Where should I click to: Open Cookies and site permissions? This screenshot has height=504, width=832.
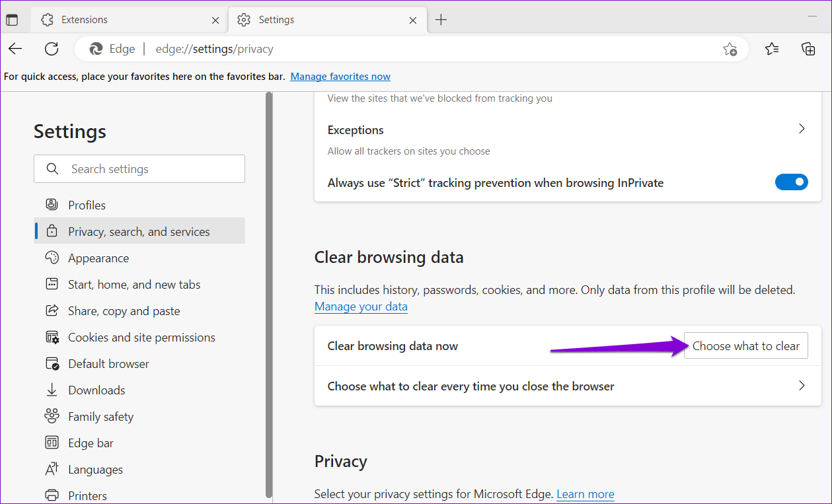click(141, 337)
